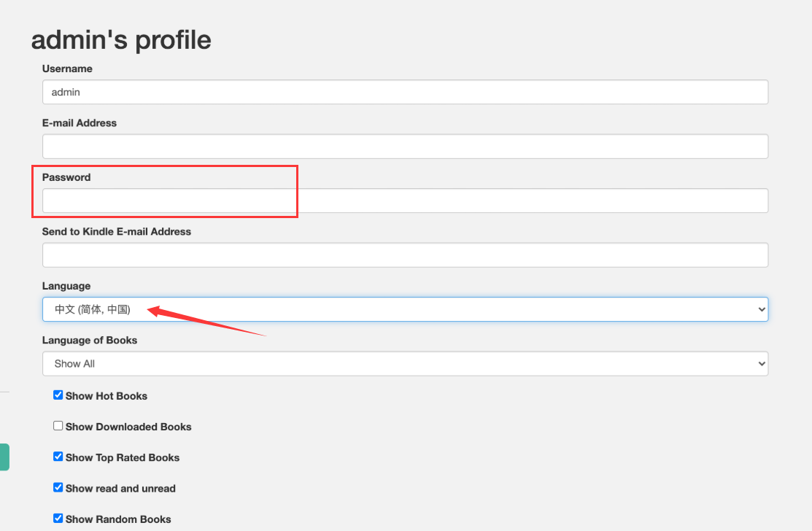Click the Language label above 中文 dropdown

coord(66,286)
